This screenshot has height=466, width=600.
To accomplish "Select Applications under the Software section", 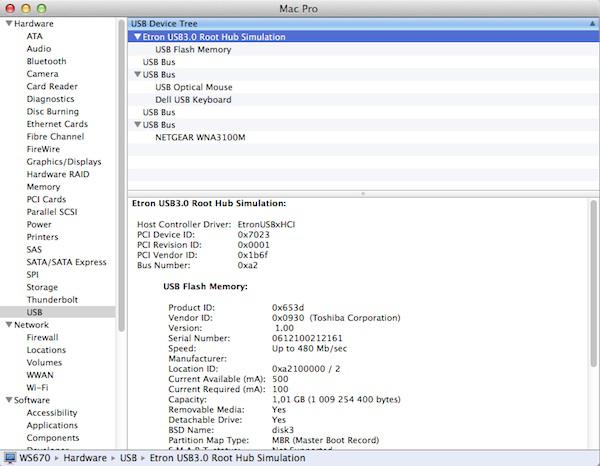I will [52, 425].
